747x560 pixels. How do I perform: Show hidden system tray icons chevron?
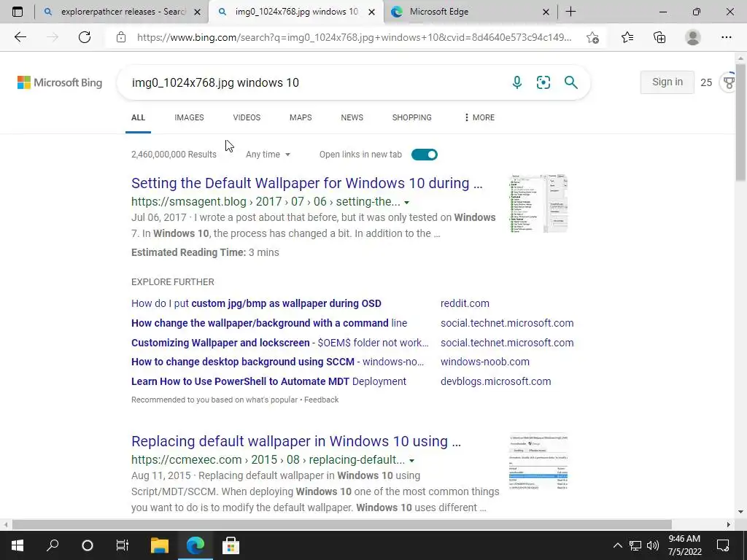click(617, 545)
